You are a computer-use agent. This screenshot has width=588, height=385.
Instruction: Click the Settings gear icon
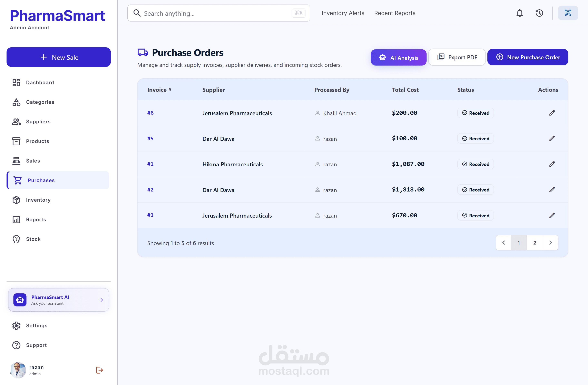pyautogui.click(x=16, y=325)
